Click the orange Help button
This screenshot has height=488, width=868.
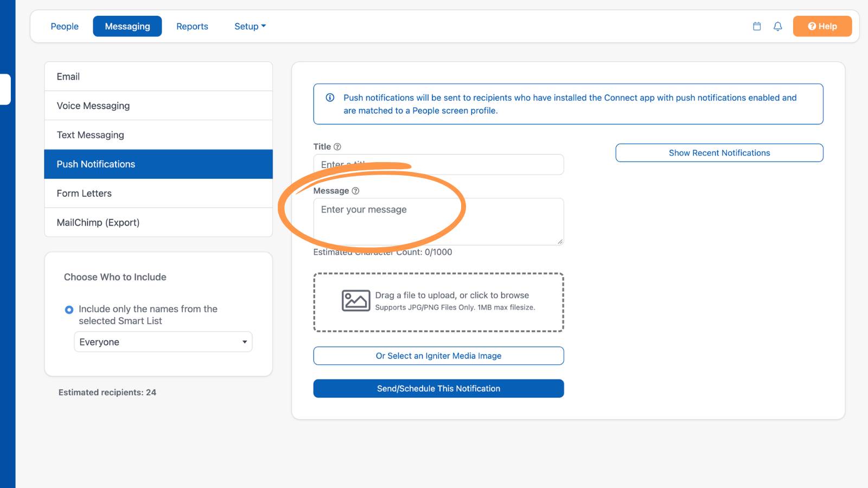822,26
